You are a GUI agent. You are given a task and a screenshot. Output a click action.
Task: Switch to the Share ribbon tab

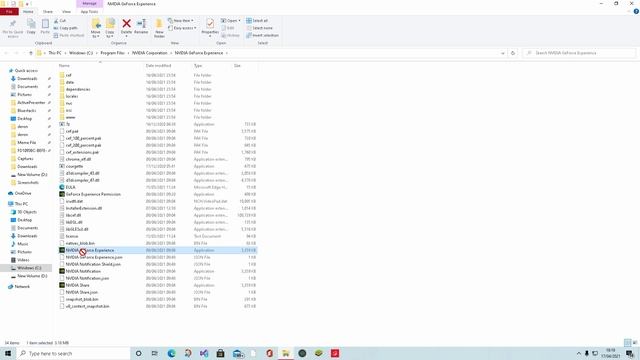point(48,11)
